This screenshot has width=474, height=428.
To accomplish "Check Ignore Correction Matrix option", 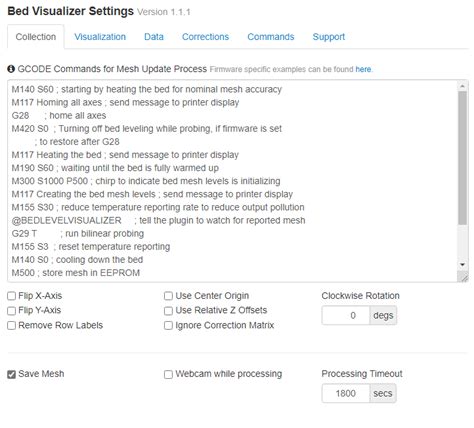I will pyautogui.click(x=168, y=325).
